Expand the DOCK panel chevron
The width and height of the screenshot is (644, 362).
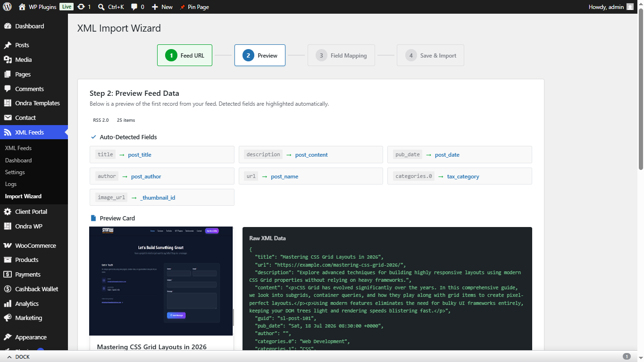9,357
